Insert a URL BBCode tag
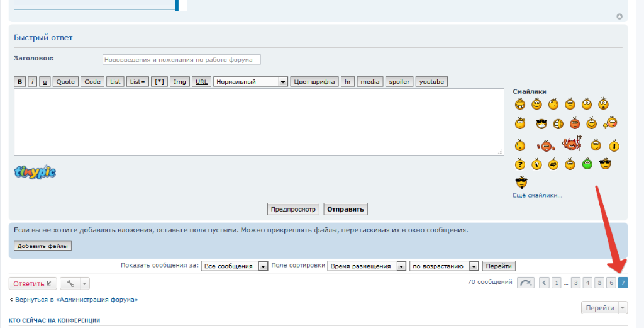The width and height of the screenshot is (644, 328). pos(201,82)
